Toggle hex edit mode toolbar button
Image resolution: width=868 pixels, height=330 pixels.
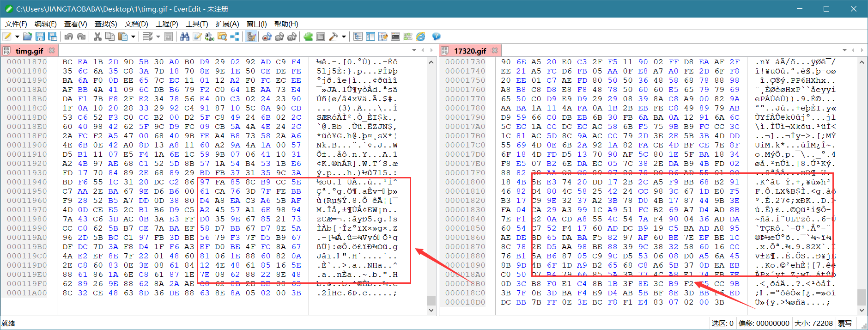click(251, 37)
